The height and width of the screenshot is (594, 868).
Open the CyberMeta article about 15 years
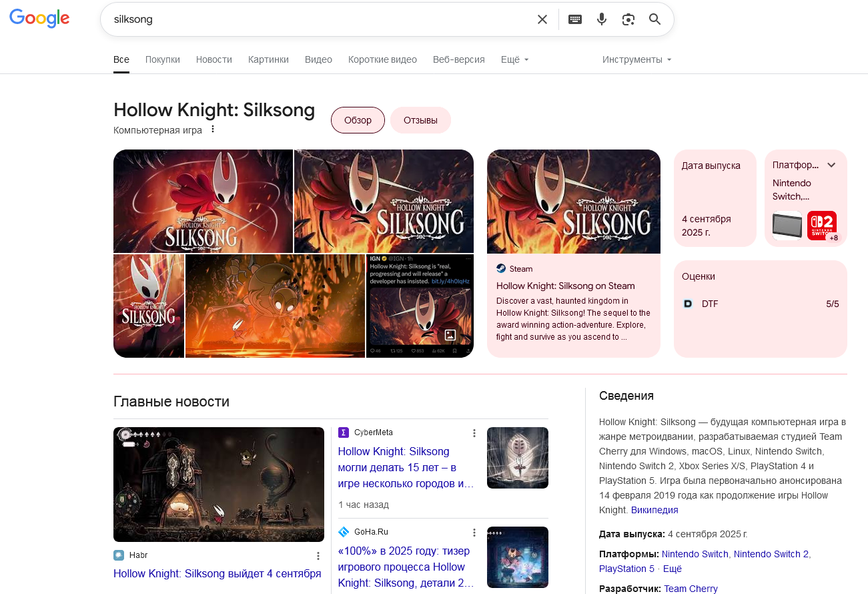tap(406, 467)
